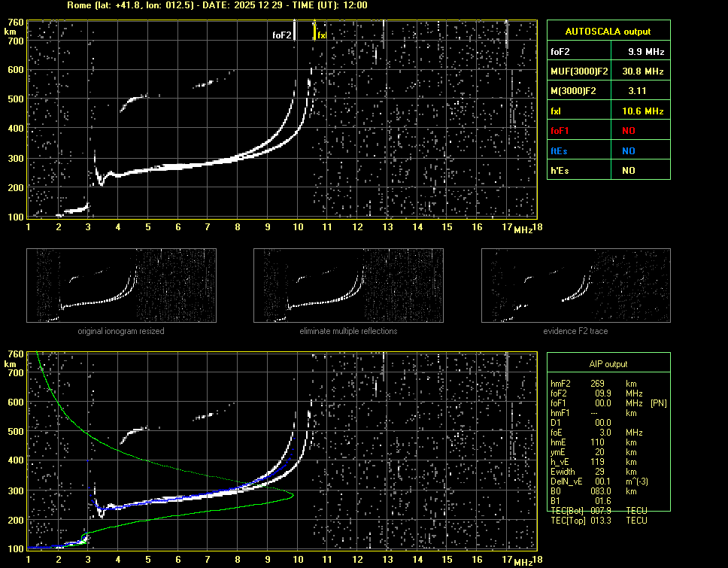Click the 760 km label on top ionogram

pos(15,23)
